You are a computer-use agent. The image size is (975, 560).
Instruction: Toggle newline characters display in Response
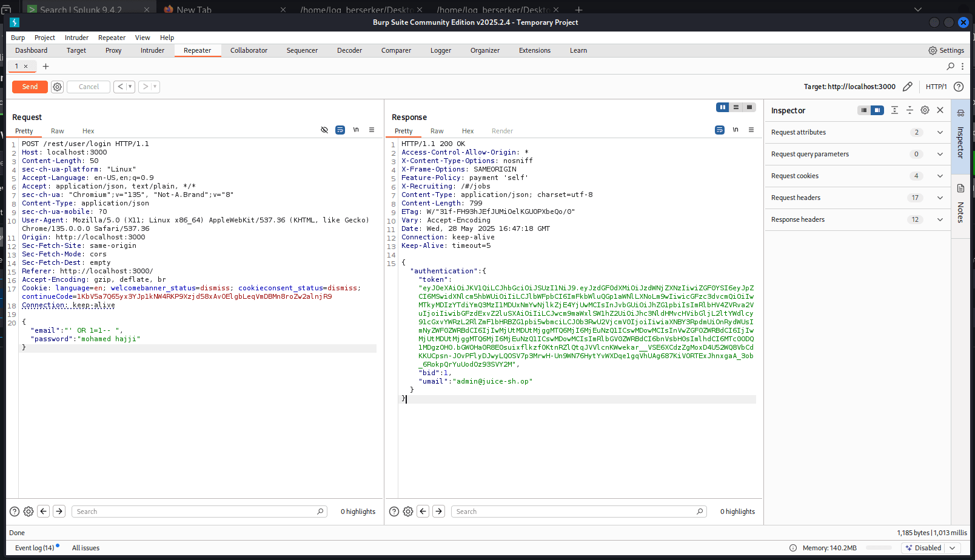coord(735,130)
